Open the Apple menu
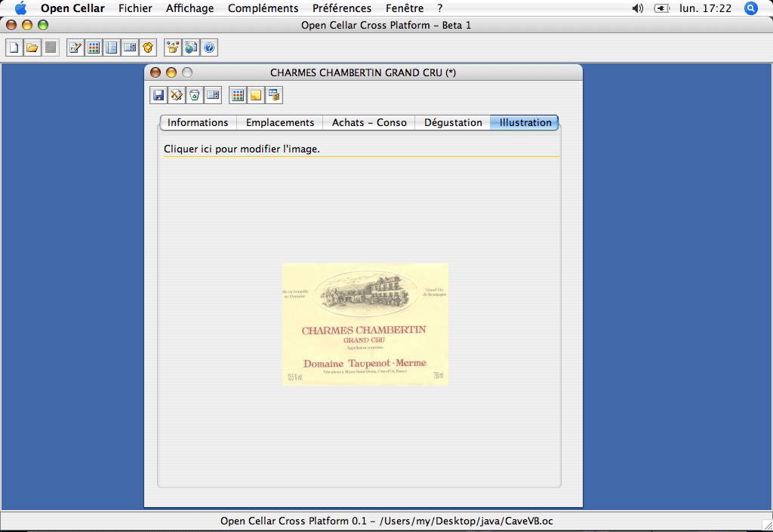The height and width of the screenshot is (532, 773). tap(20, 8)
